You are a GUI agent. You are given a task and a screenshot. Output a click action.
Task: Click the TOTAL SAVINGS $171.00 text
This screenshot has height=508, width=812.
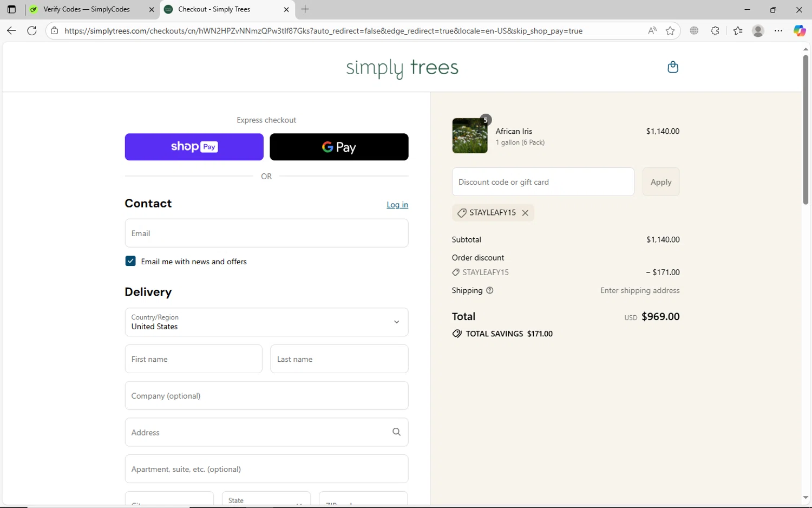(x=509, y=334)
